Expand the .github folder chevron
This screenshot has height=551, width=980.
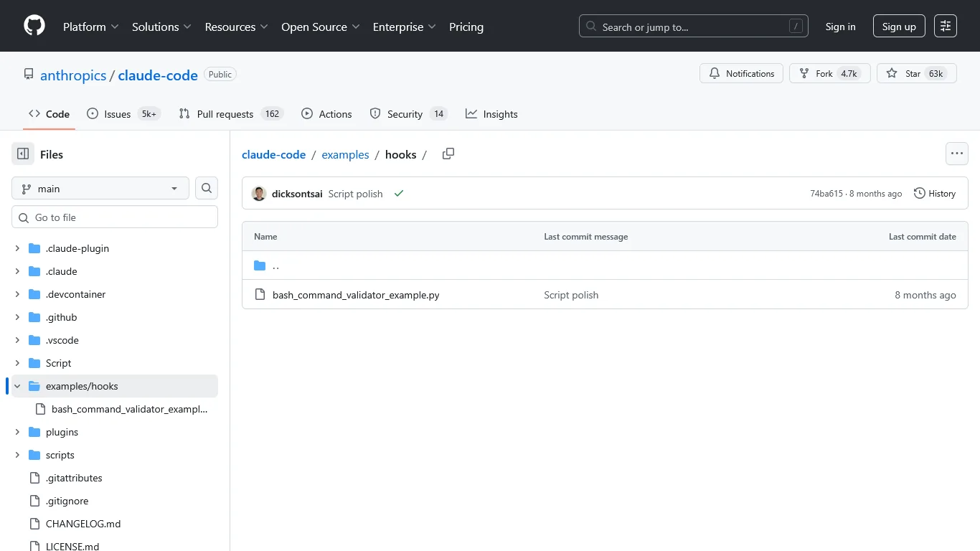tap(17, 317)
